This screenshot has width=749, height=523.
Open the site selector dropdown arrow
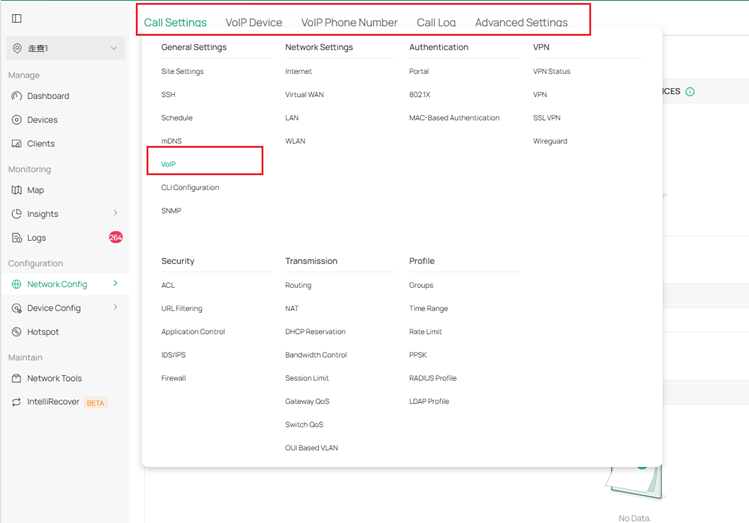point(114,48)
